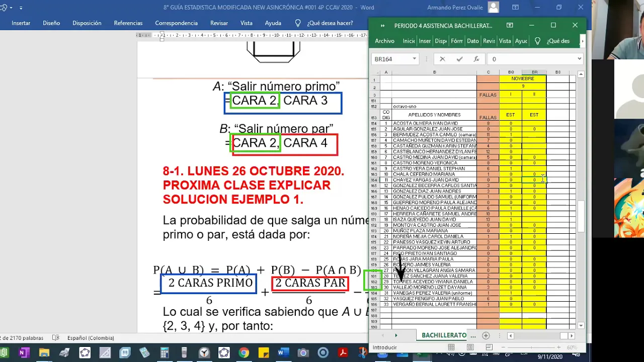Image resolution: width=644 pixels, height=362 pixels.
Task: Click Excel ¿Qué des tell me box
Action: click(x=558, y=41)
